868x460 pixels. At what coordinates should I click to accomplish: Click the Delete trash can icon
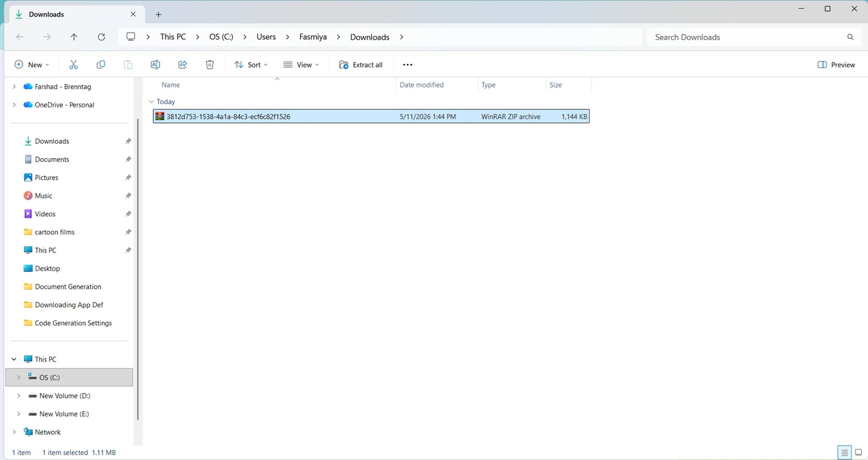pyautogui.click(x=210, y=65)
